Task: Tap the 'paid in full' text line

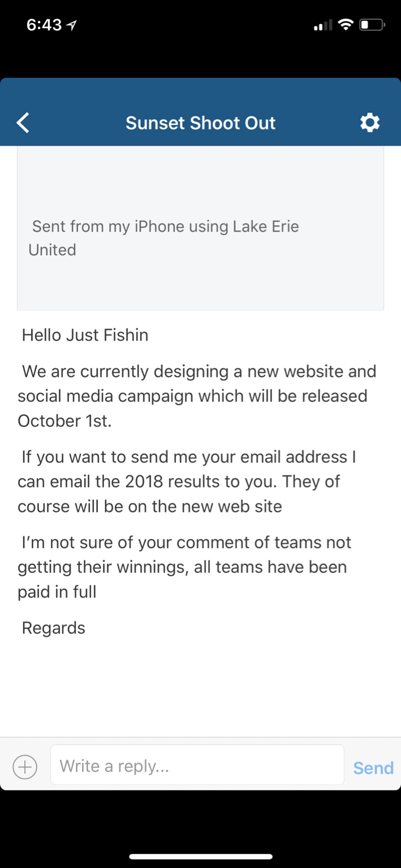Action: click(x=57, y=592)
